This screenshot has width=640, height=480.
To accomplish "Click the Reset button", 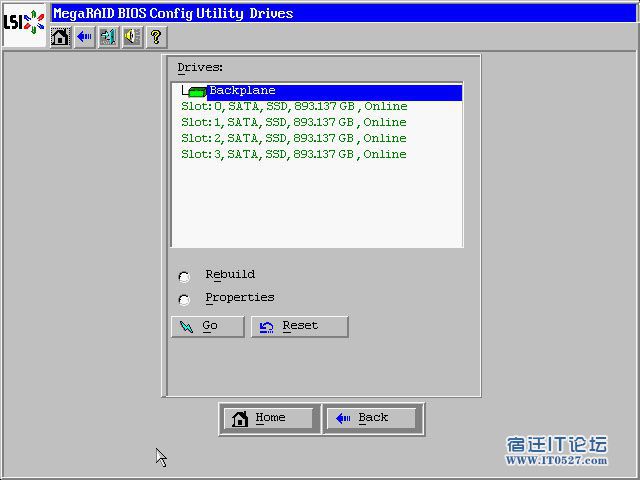I will coord(300,327).
